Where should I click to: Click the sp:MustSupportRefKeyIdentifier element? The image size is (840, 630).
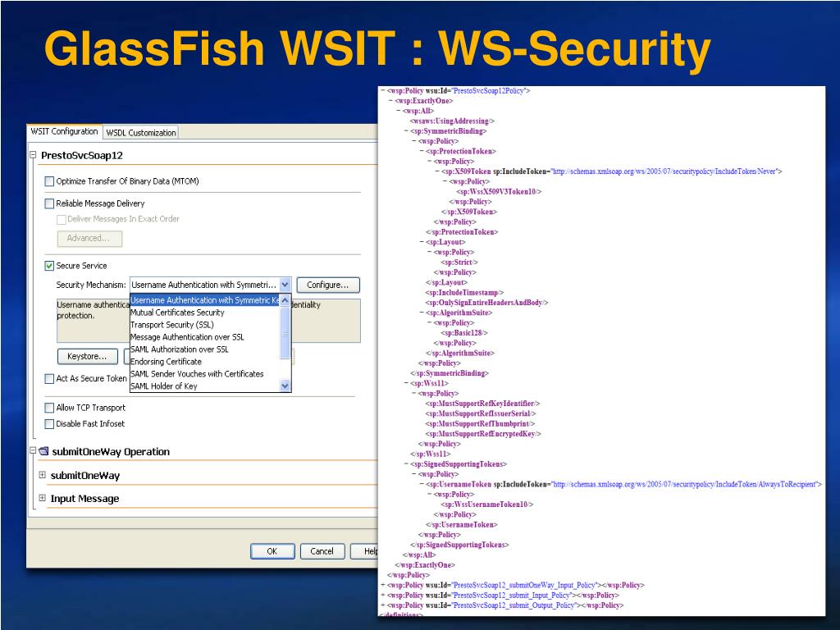coord(482,404)
